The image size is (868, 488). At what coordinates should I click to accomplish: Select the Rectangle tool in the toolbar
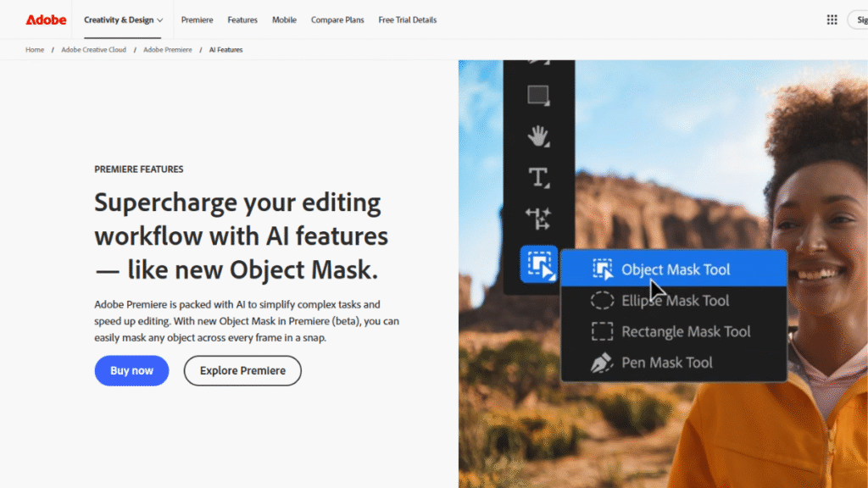coord(539,96)
